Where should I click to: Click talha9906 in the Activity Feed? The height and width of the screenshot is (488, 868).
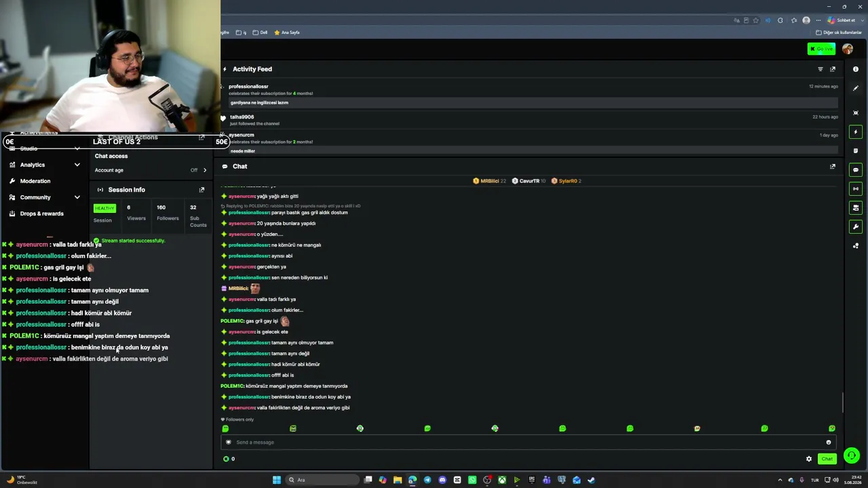242,117
